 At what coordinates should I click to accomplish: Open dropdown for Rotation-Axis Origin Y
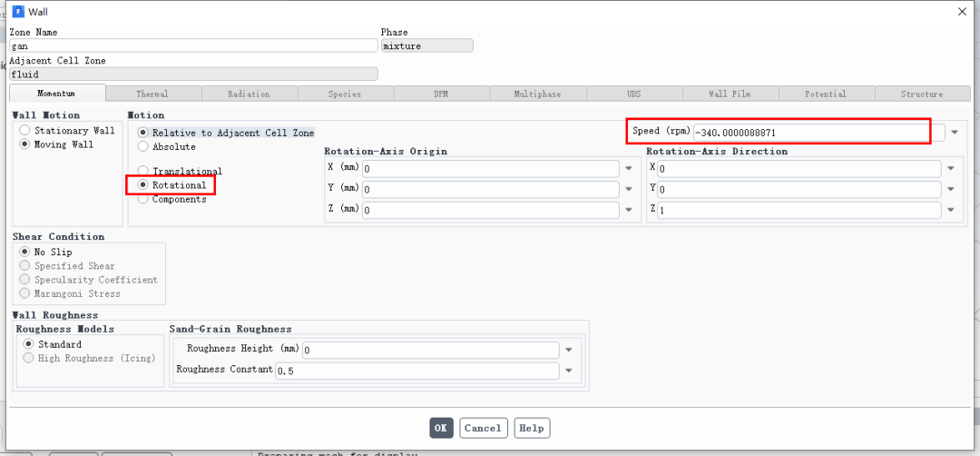(629, 189)
